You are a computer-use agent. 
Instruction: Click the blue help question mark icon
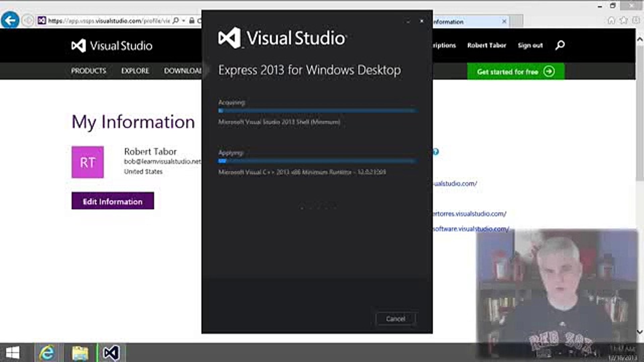click(436, 152)
